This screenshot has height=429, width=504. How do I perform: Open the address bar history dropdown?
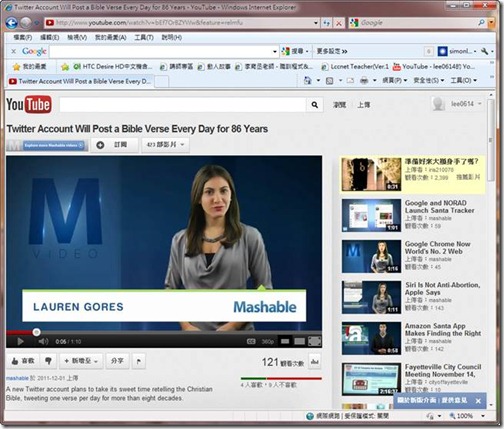(x=316, y=23)
